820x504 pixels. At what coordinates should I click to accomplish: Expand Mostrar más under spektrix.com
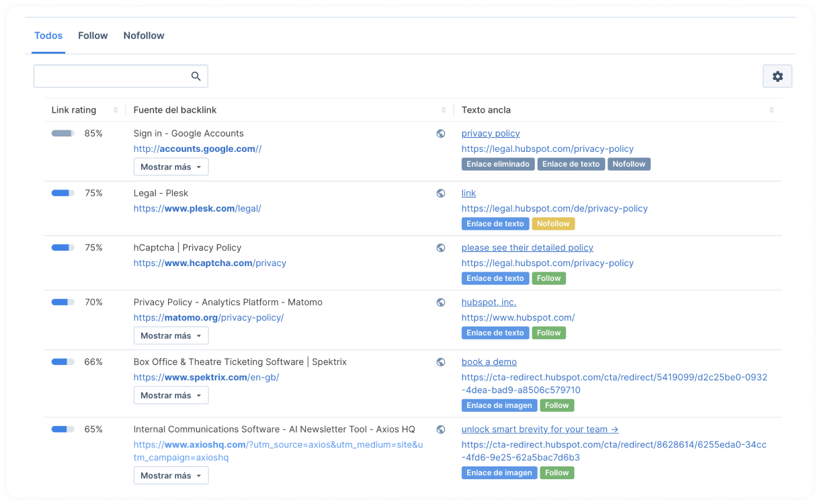pyautogui.click(x=171, y=395)
